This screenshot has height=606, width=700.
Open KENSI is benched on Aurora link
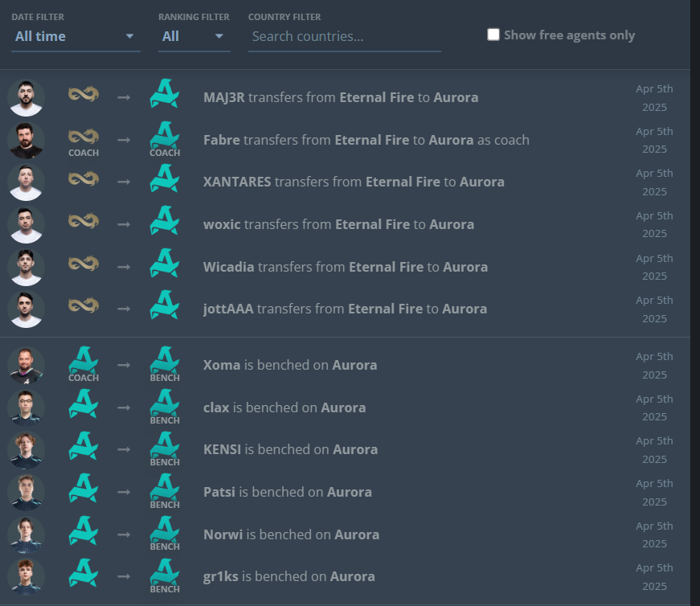click(x=290, y=450)
